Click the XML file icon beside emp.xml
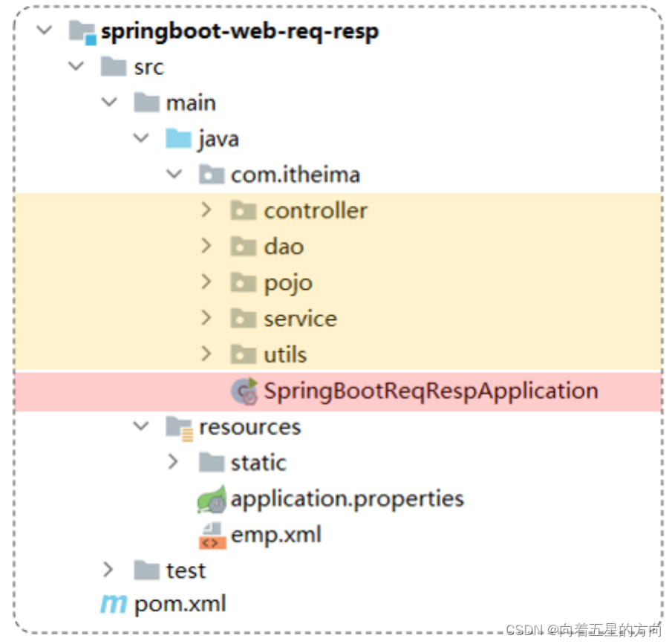Viewport: 672px width, 644px height. 210,534
